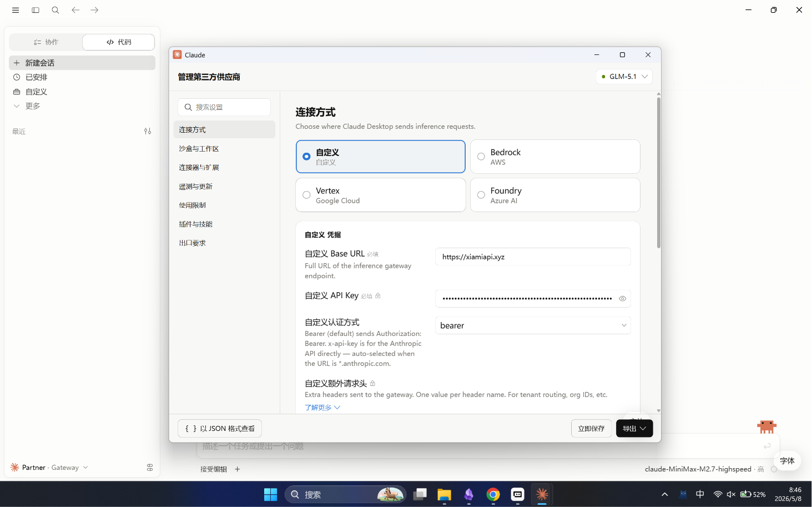Show hidden tray icons chevron
This screenshot has height=507, width=812.
pos(664,494)
